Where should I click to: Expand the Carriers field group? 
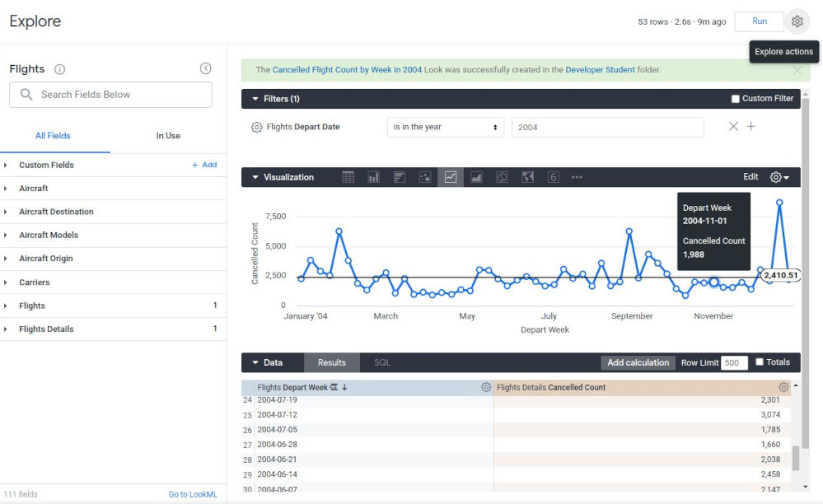(x=5, y=282)
